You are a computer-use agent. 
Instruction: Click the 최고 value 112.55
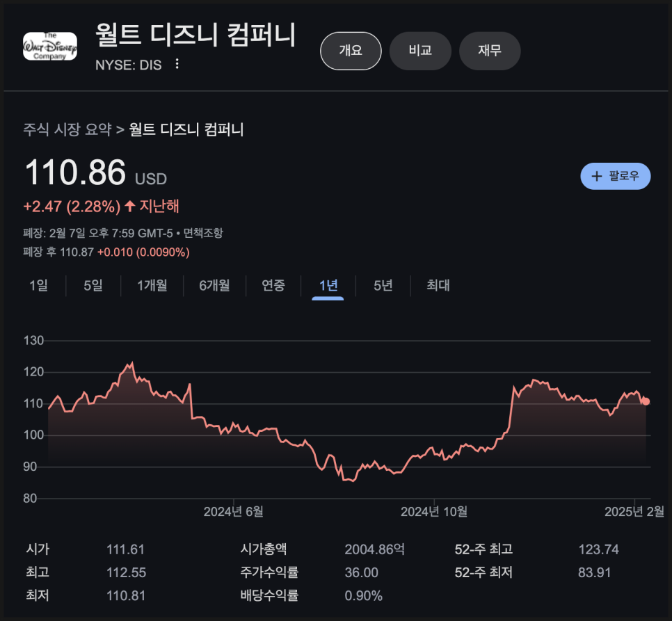coord(127,572)
